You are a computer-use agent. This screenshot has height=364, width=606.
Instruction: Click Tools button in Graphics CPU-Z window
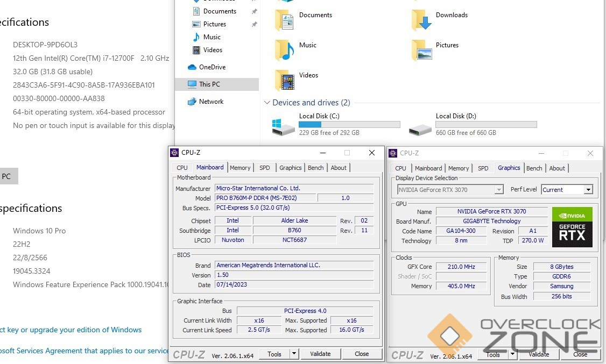pos(493,354)
